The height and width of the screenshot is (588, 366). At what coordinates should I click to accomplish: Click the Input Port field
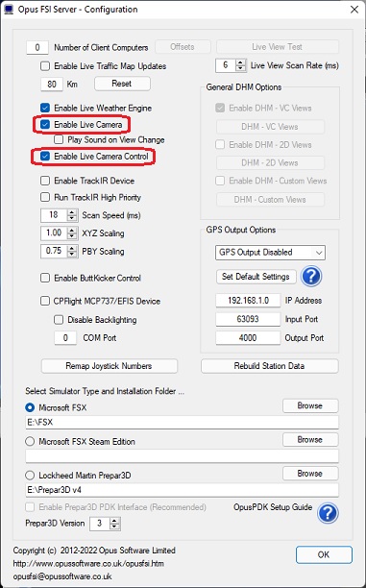(248, 320)
